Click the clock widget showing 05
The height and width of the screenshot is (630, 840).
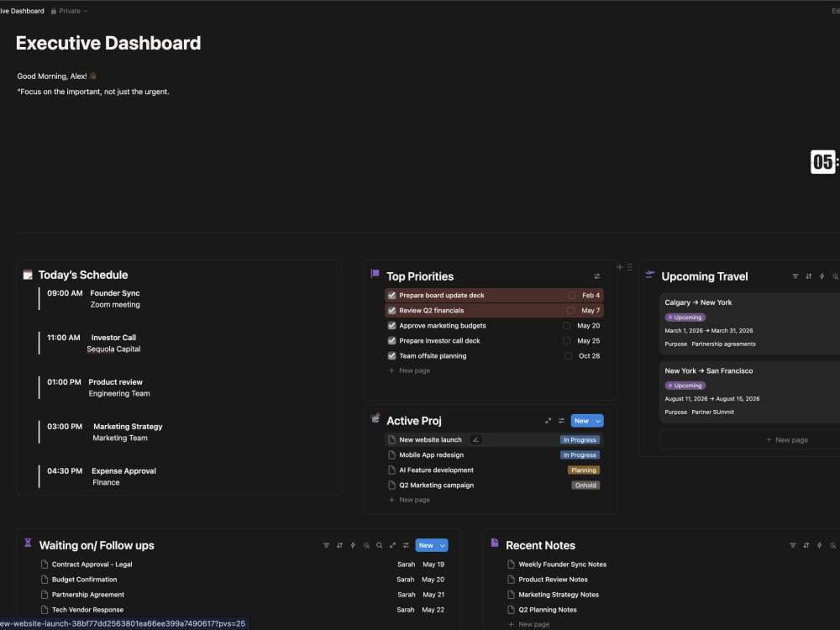point(823,162)
